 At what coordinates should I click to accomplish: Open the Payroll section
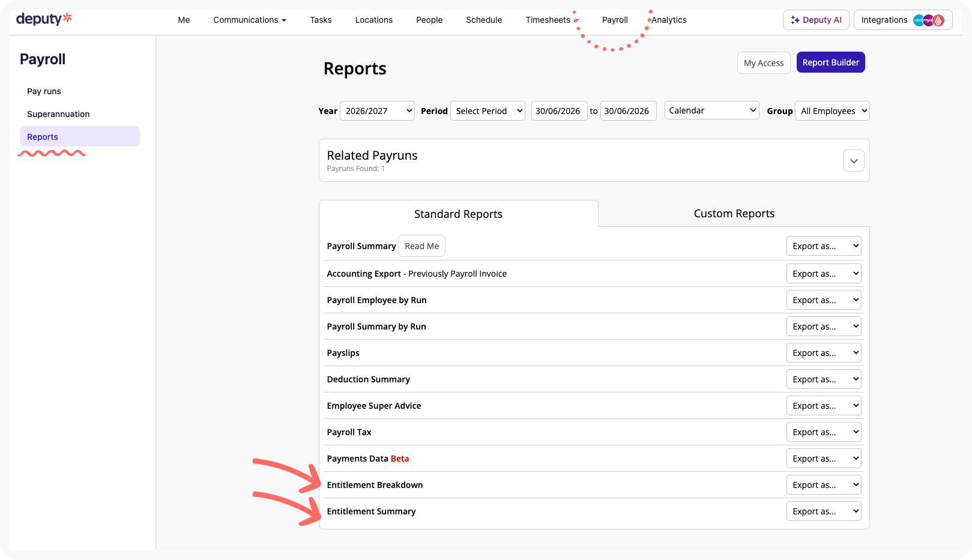coord(615,20)
